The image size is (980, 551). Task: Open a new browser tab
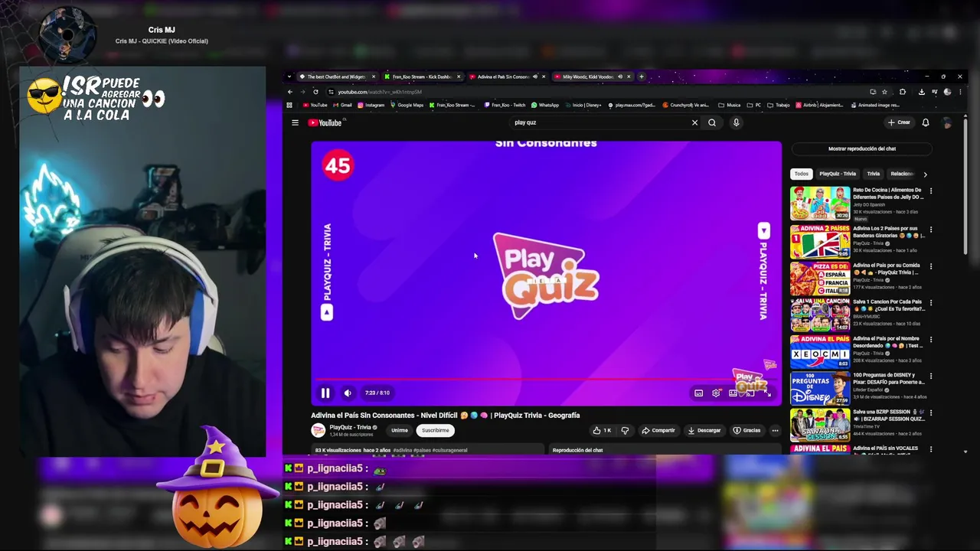[642, 77]
